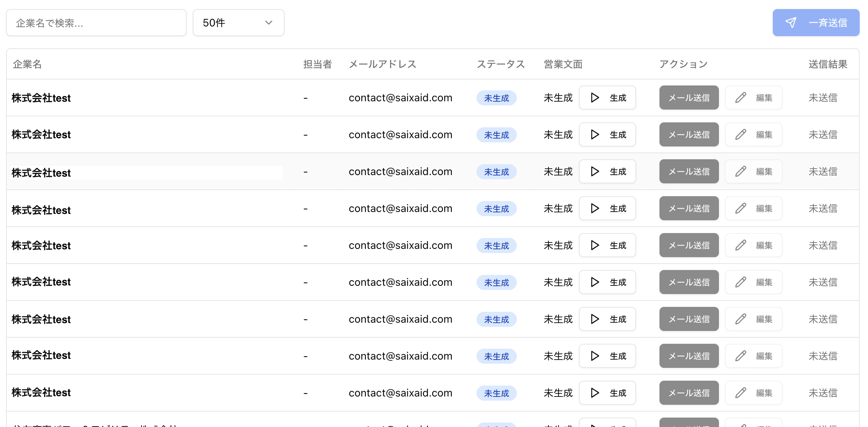
Task: Click pencil edit icon in second row
Action: pos(740,134)
